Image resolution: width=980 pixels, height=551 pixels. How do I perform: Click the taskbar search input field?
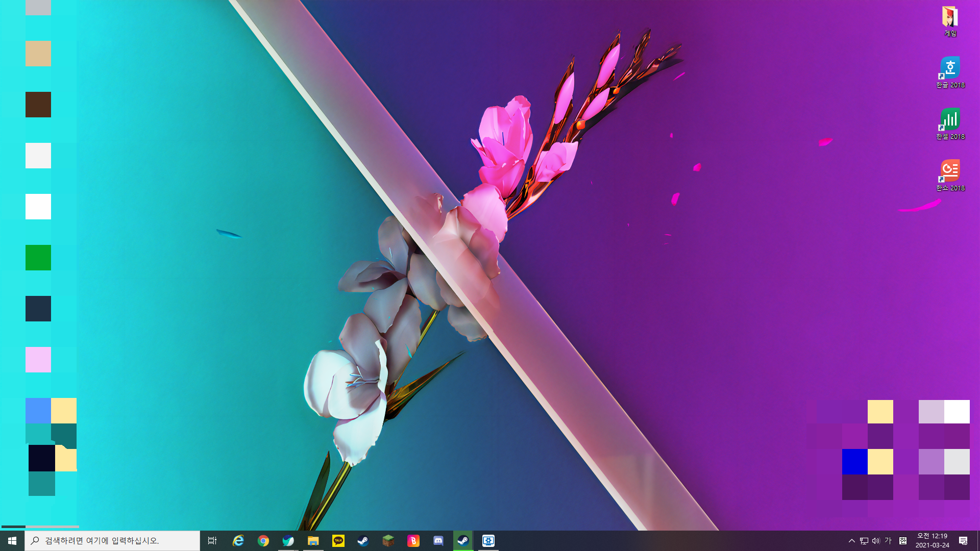[x=112, y=541]
